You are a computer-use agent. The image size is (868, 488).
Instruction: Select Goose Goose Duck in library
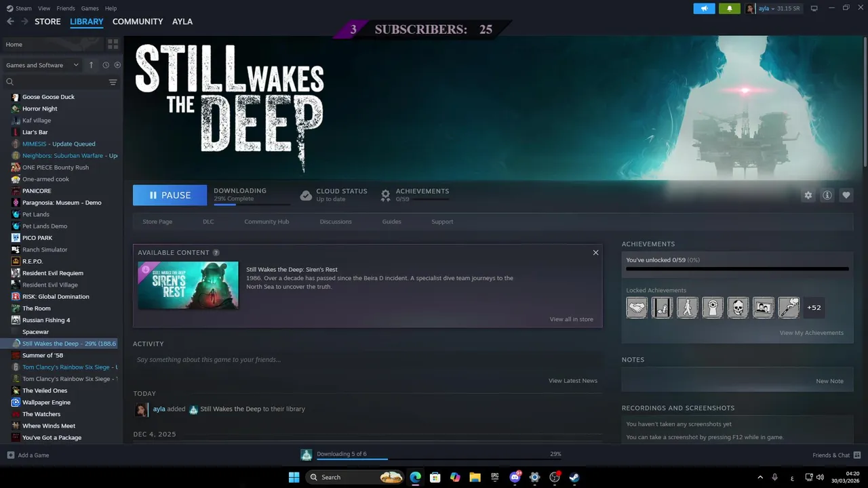tap(48, 97)
